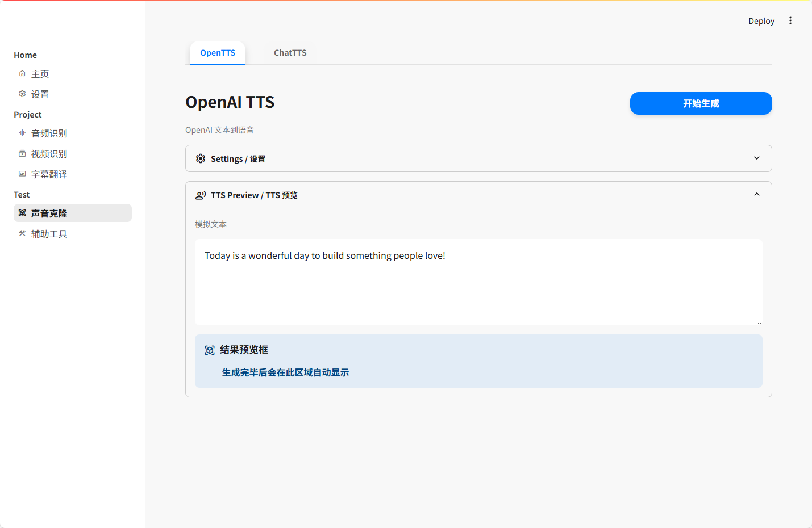Image resolution: width=812 pixels, height=528 pixels.
Task: Switch to the ChatTTS tab
Action: 290,53
